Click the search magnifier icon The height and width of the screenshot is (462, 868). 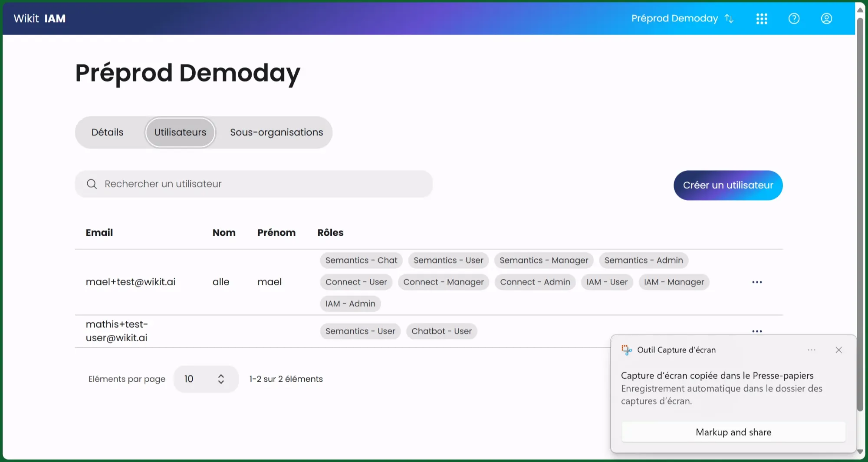92,184
